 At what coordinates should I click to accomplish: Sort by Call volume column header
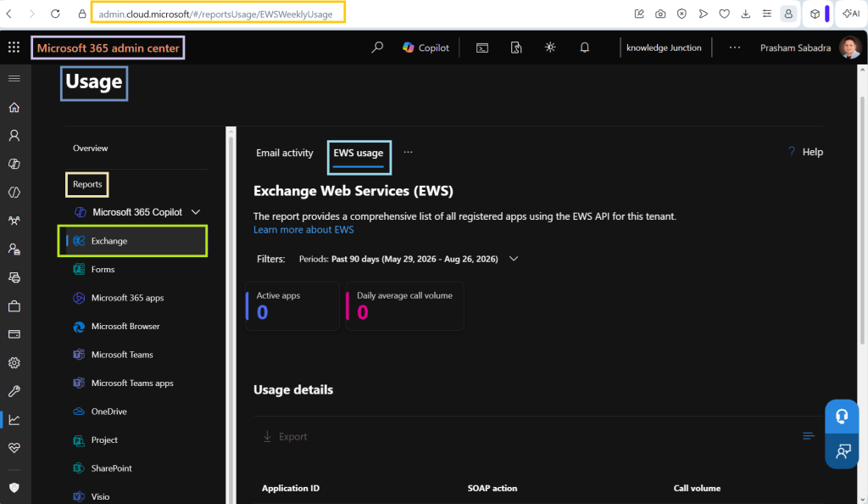tap(697, 489)
